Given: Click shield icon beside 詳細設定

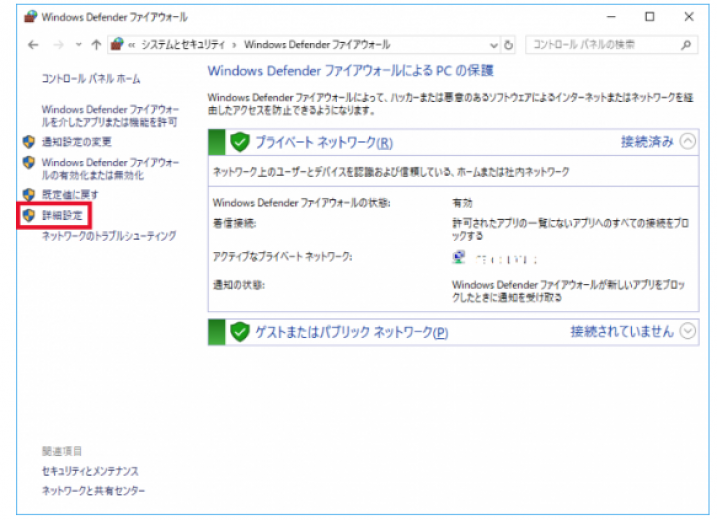Looking at the screenshot, I should [x=29, y=215].
